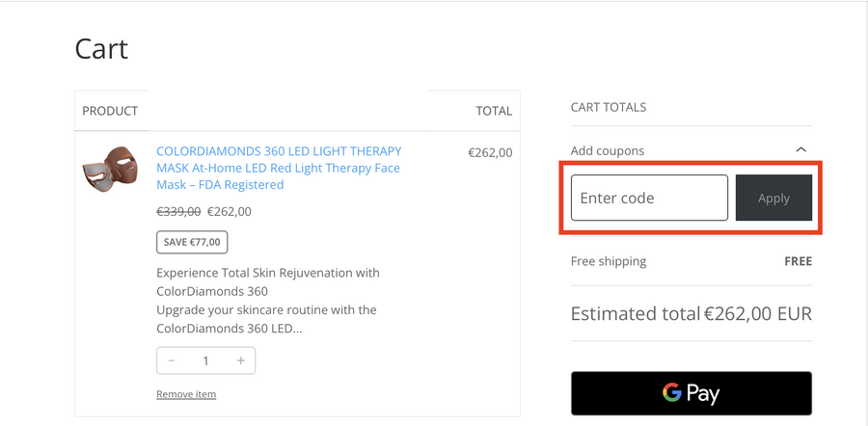The height and width of the screenshot is (426, 868).
Task: Decrease quantity with the minus button
Action: click(x=172, y=360)
